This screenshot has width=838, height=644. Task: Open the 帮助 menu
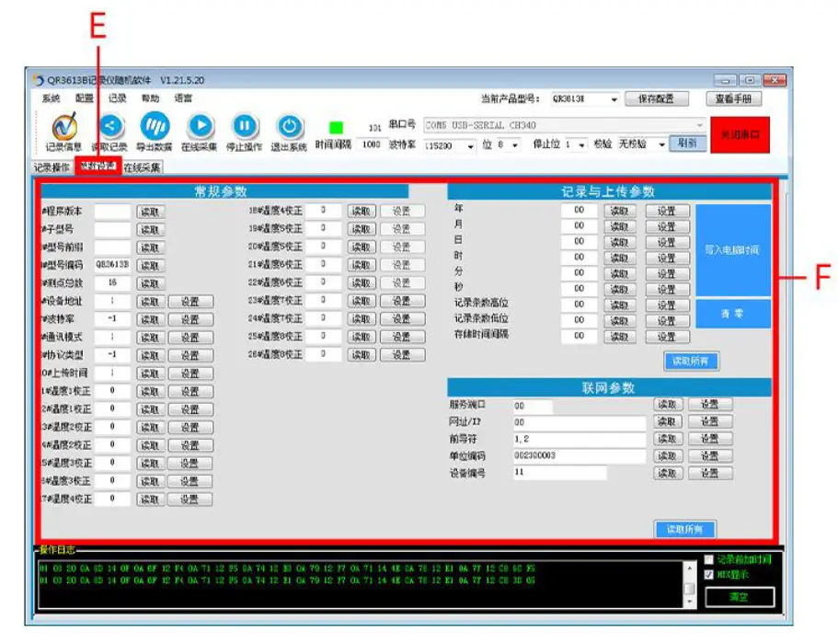pos(151,98)
